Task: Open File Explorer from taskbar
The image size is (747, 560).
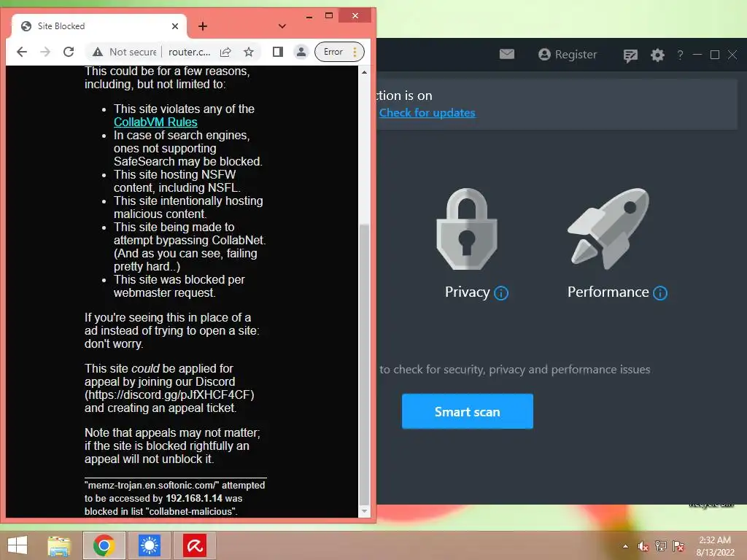Action: point(59,545)
